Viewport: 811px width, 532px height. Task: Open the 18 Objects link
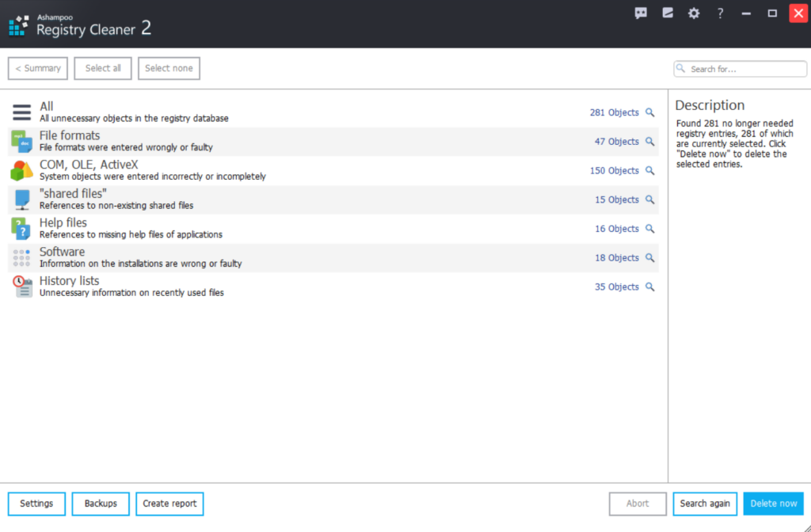(616, 257)
